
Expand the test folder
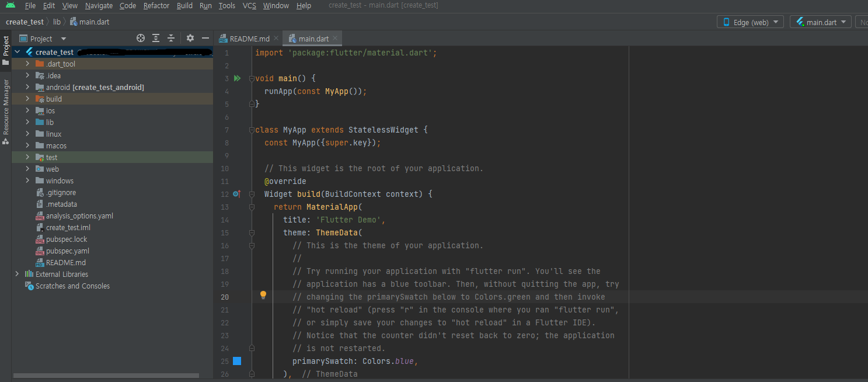pyautogui.click(x=27, y=157)
